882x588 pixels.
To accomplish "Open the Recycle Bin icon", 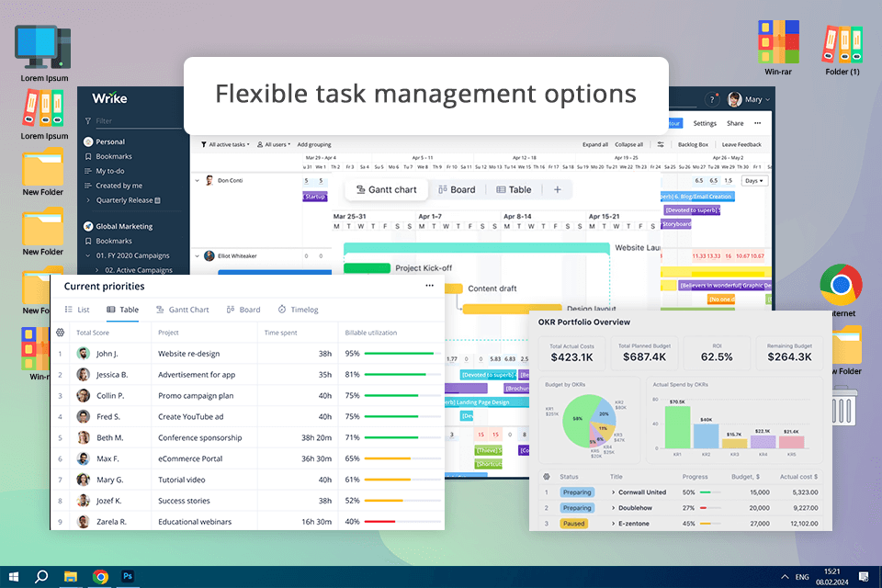I will point(843,405).
